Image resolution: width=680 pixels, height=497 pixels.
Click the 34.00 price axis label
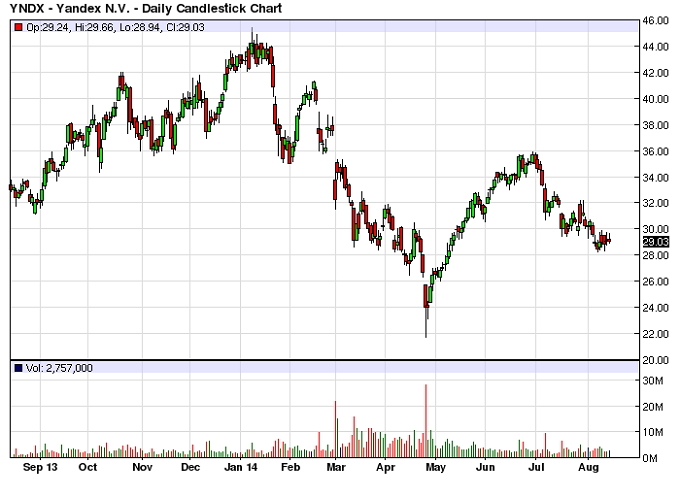click(656, 177)
